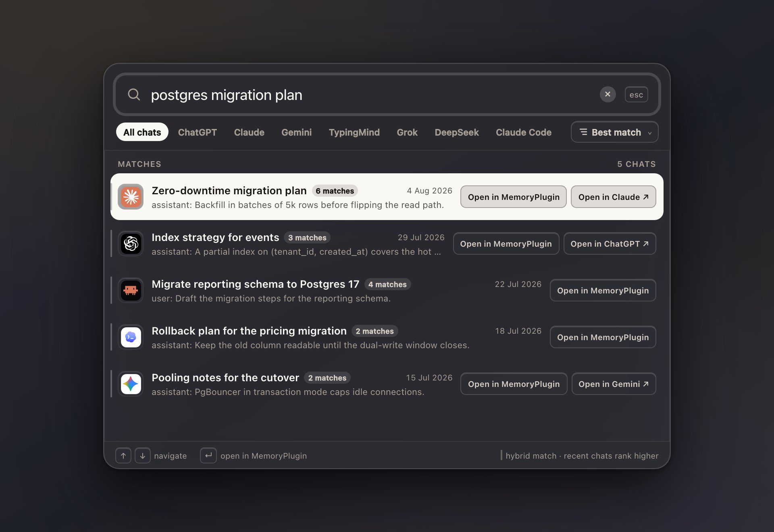Click the up arrow navigate key

(123, 455)
